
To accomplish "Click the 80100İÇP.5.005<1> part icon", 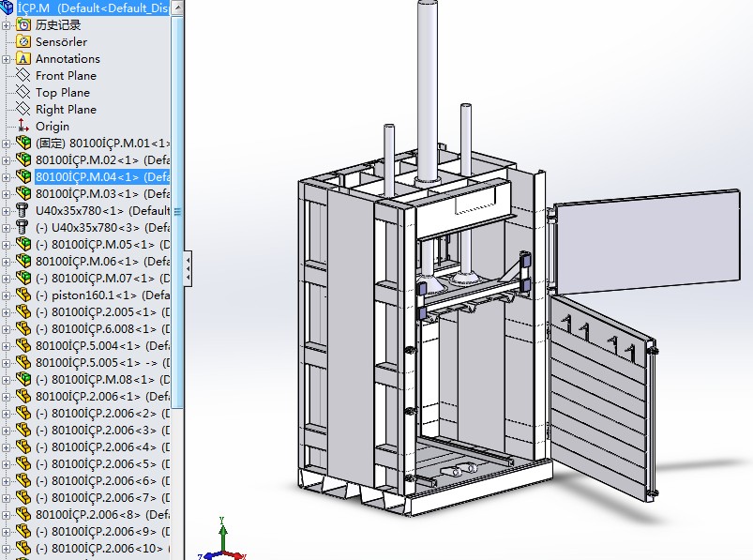I will tap(23, 363).
